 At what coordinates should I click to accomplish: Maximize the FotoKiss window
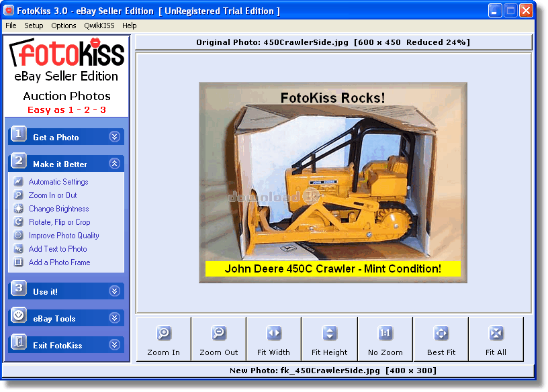[x=510, y=11]
